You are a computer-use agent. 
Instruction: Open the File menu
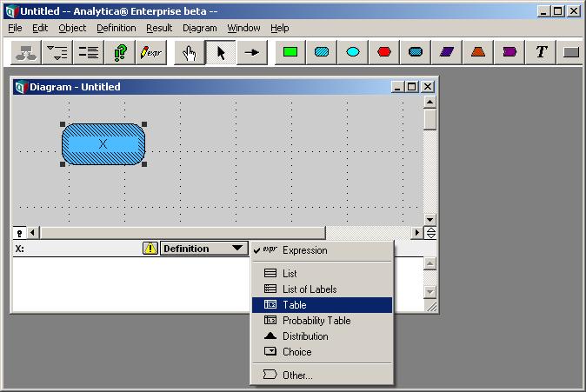pyautogui.click(x=15, y=28)
